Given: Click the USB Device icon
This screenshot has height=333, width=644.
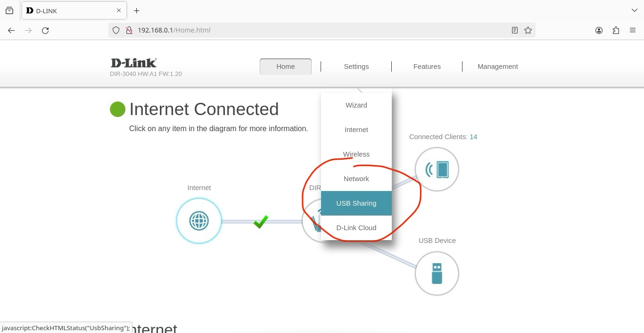Looking at the screenshot, I should coord(437,274).
